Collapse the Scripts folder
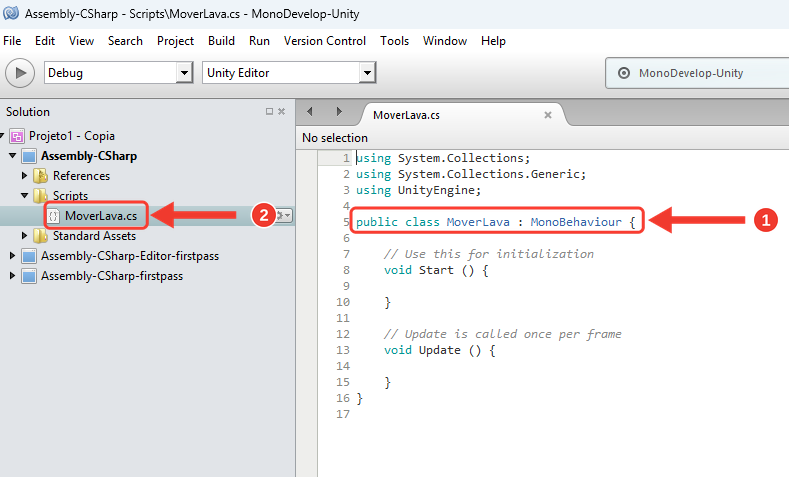 click(25, 195)
